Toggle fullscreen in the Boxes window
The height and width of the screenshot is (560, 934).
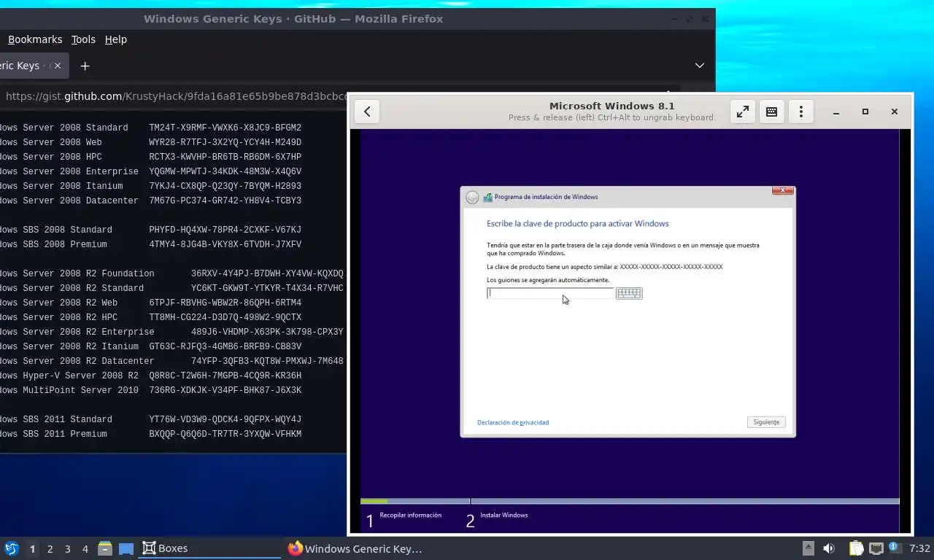pyautogui.click(x=742, y=112)
